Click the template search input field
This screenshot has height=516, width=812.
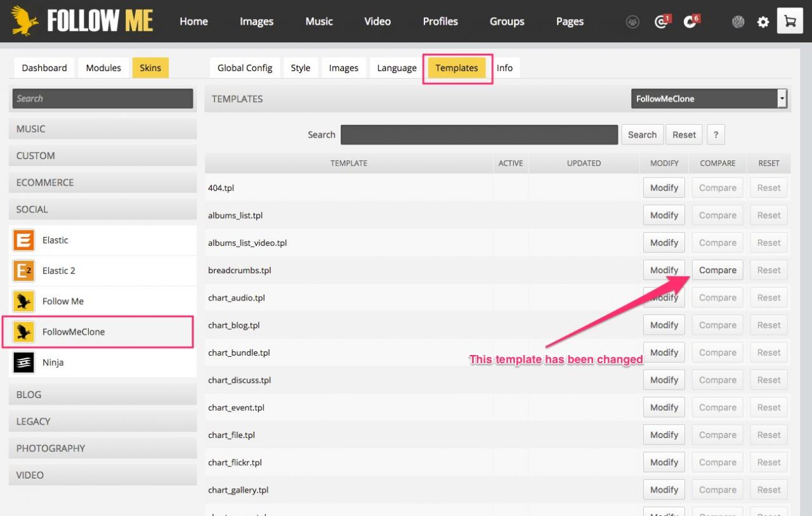coord(479,134)
